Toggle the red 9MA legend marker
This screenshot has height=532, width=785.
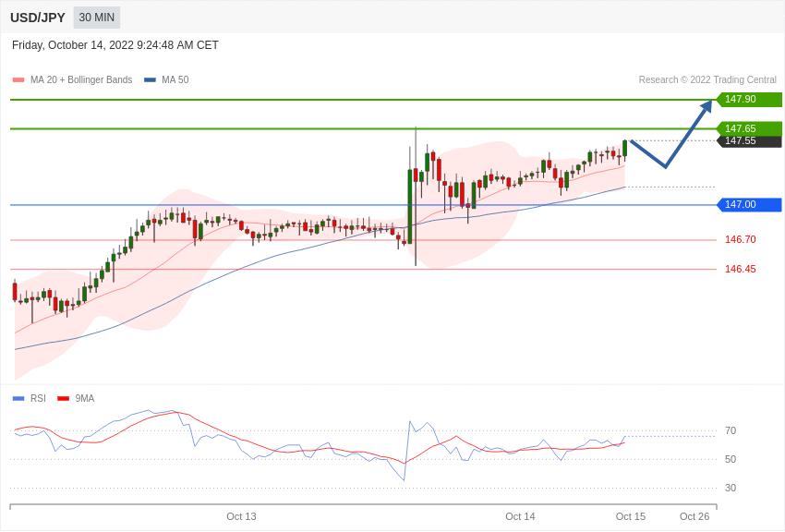[63, 399]
